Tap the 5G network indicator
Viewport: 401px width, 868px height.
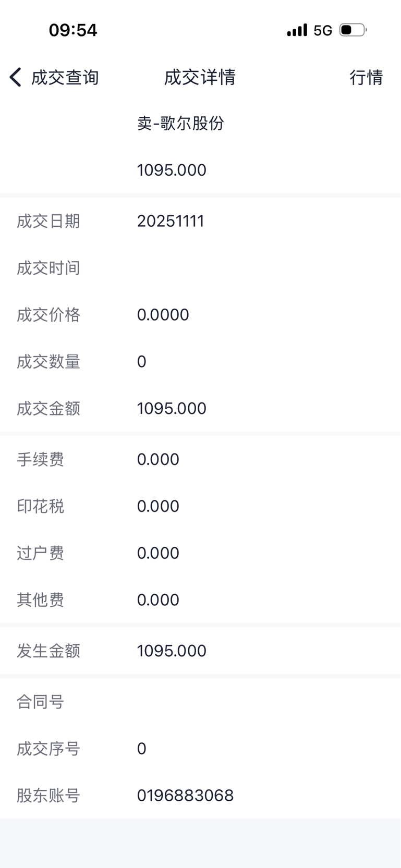(323, 30)
